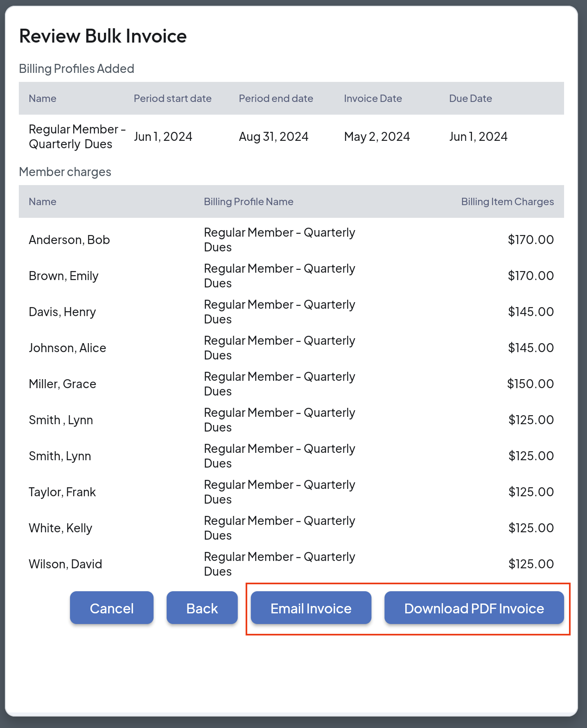Viewport: 587px width, 728px height.
Task: Select member name "Davis, Henry"
Action: (62, 312)
